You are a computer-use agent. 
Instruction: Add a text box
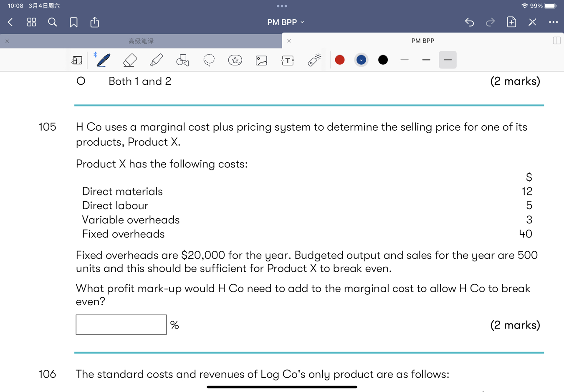coord(288,60)
